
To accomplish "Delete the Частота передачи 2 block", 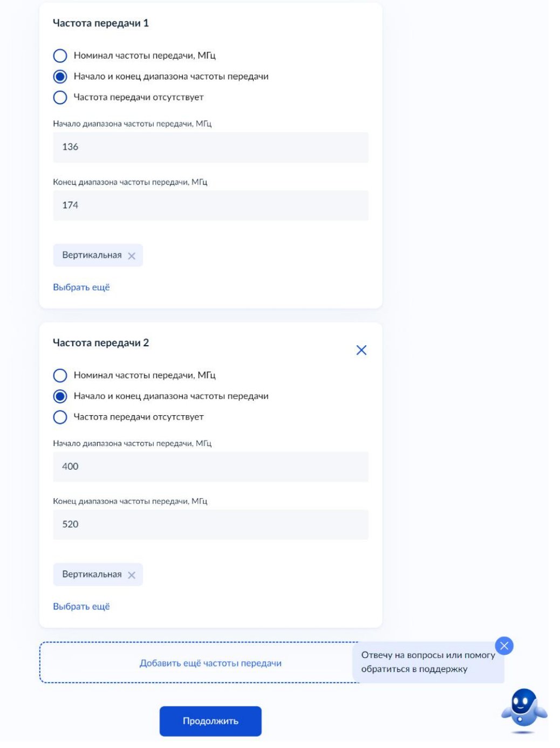I will 361,351.
